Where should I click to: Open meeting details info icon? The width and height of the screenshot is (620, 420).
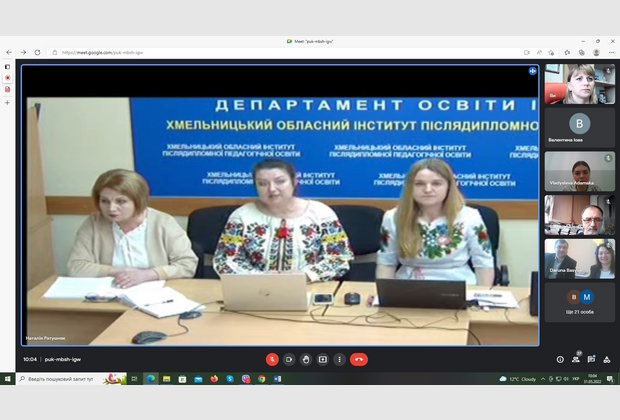[x=560, y=359]
